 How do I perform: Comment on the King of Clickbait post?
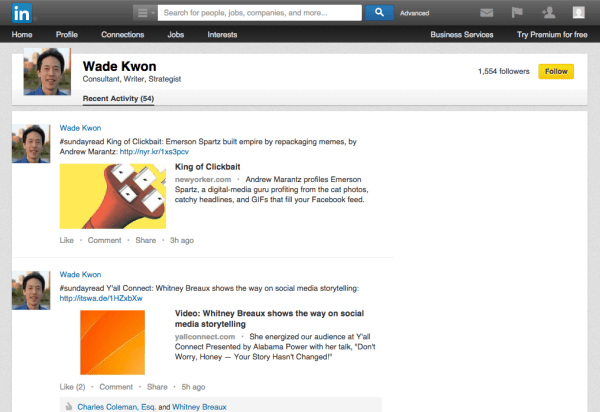point(104,240)
